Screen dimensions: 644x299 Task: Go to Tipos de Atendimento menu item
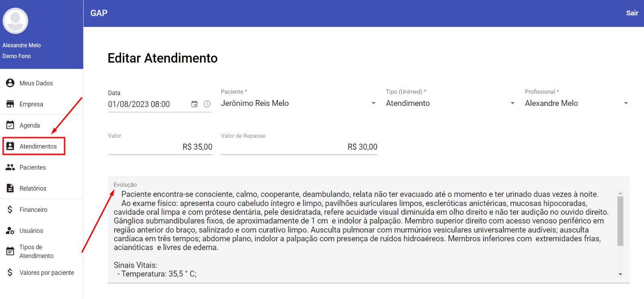point(36,252)
